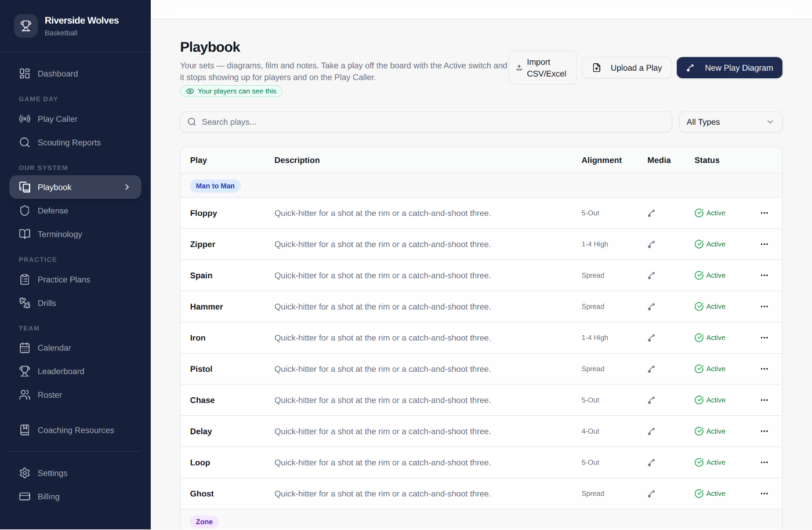Open the Iron play diagram icon
This screenshot has height=530, width=812.
click(651, 338)
